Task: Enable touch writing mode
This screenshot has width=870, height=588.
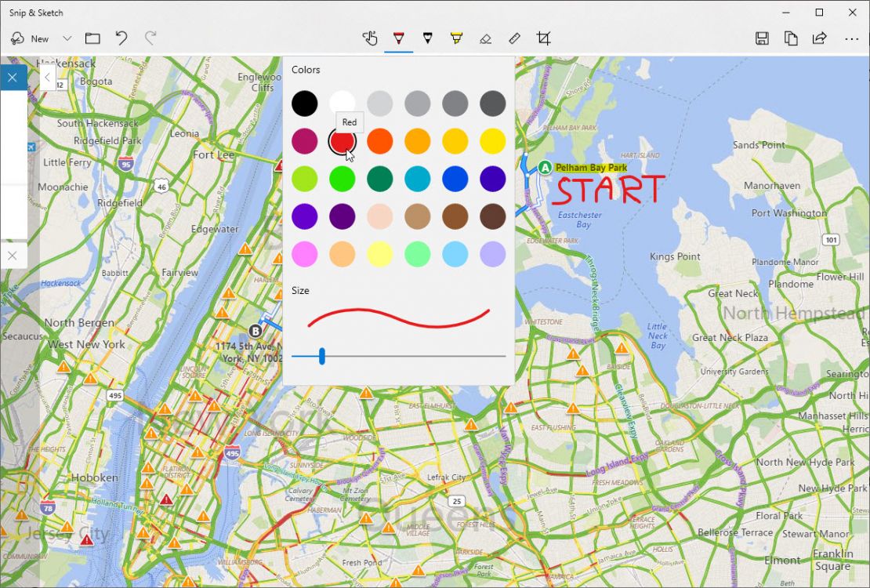Action: [368, 38]
